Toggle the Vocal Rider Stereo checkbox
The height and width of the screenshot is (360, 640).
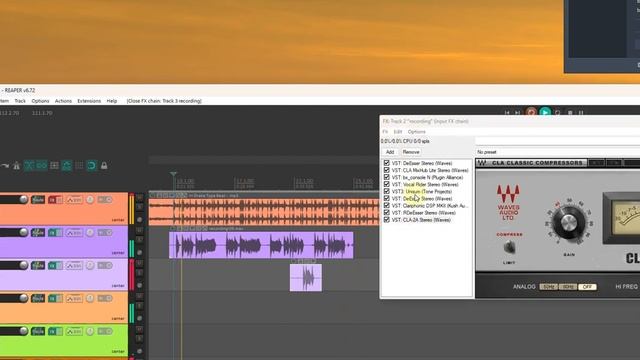tap(386, 184)
